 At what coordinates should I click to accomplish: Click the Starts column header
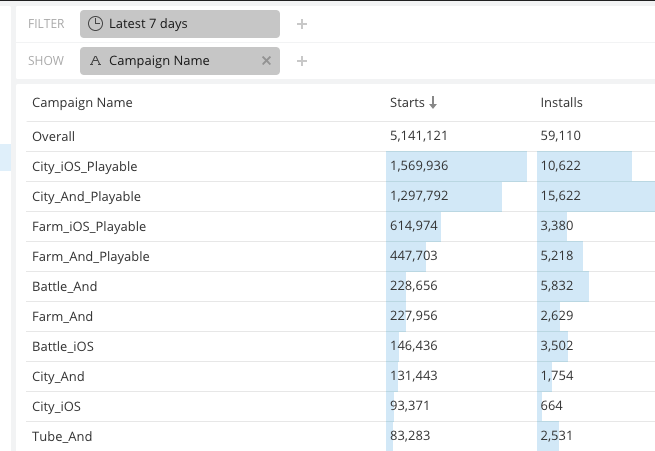tap(407, 103)
